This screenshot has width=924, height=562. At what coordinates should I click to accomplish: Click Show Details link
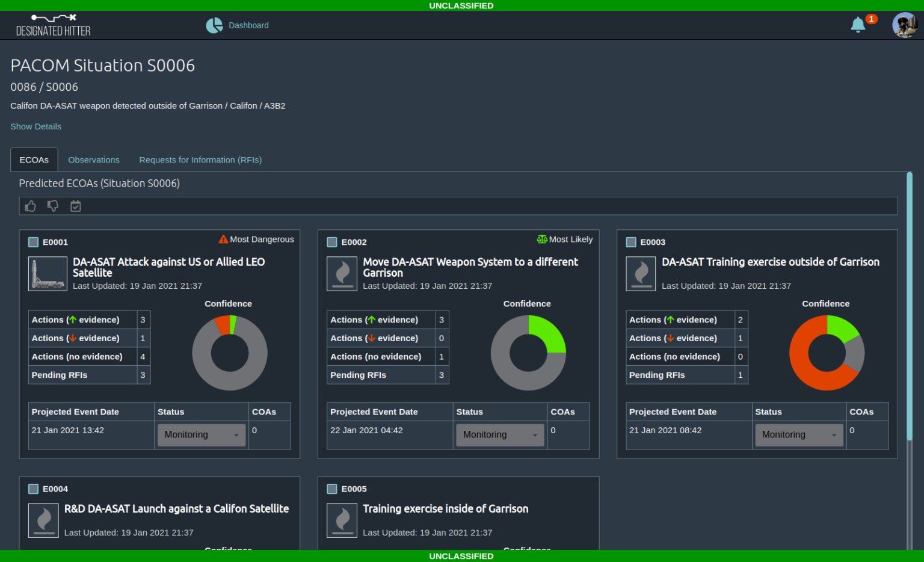(x=35, y=126)
